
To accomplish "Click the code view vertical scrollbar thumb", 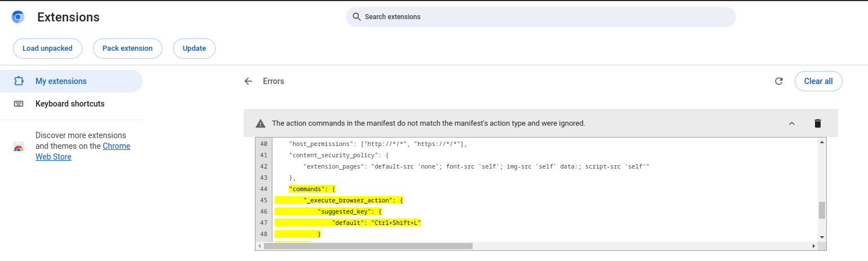I will pos(822,210).
